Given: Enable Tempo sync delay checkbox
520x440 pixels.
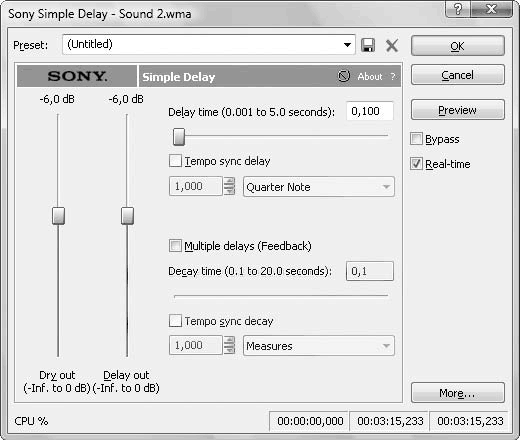Looking at the screenshot, I should [176, 161].
